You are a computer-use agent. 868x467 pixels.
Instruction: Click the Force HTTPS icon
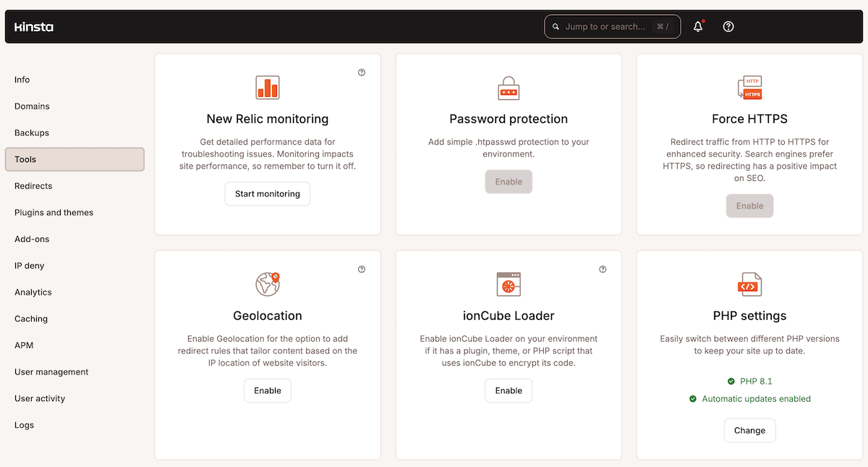pos(749,88)
